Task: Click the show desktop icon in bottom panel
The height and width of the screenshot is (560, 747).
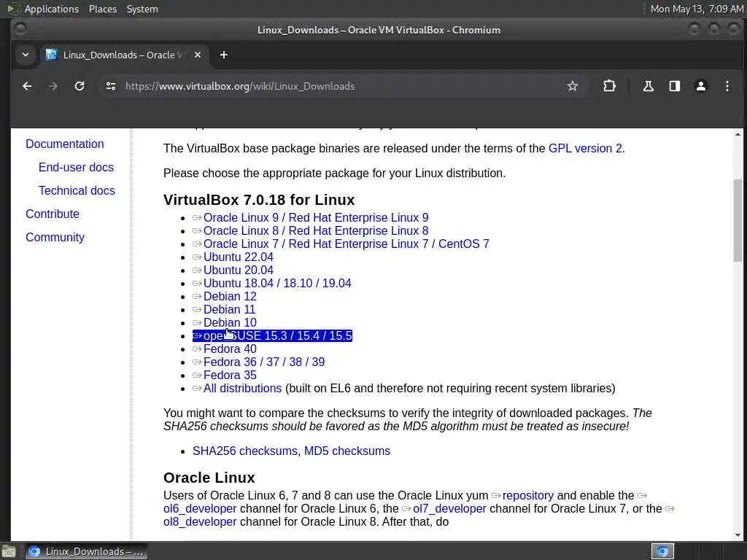Action: [9, 551]
